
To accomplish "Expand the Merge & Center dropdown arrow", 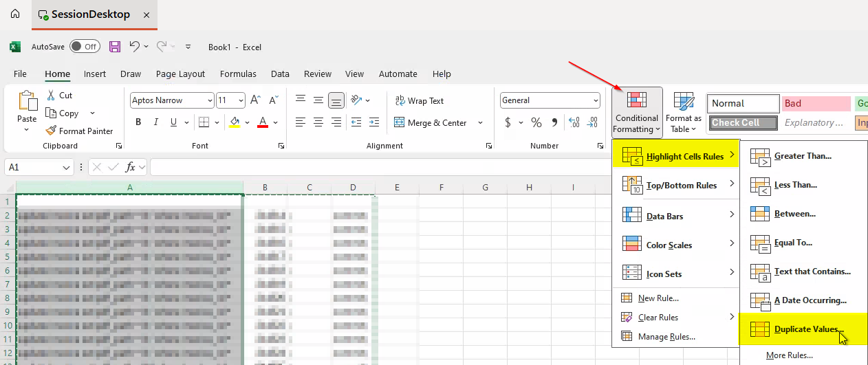I will point(480,123).
